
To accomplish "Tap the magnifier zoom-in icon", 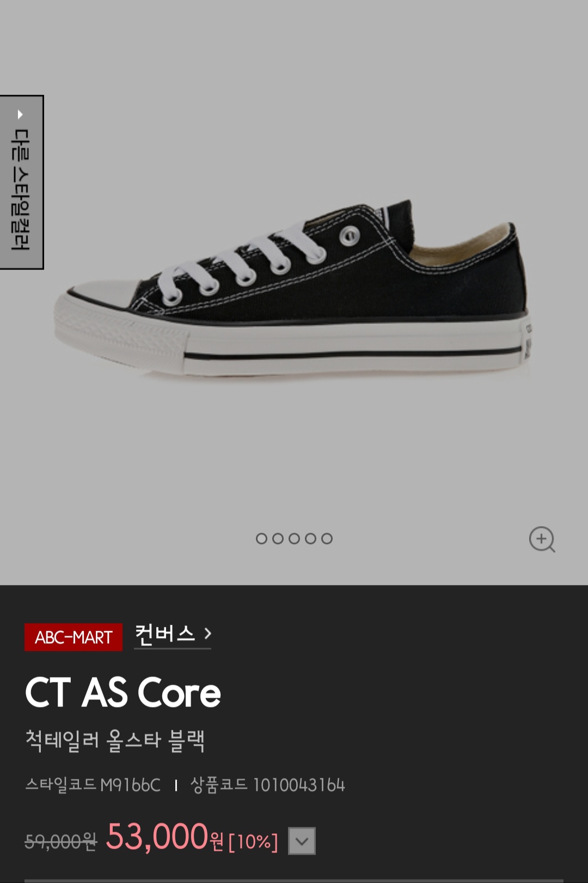I will (x=542, y=539).
